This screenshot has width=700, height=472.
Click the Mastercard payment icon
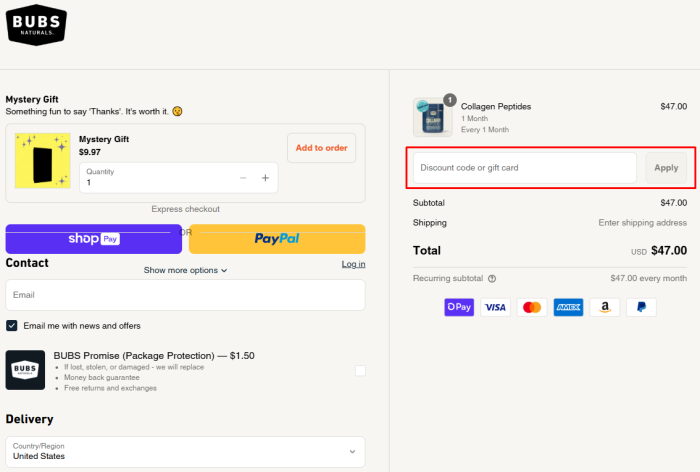tap(532, 307)
